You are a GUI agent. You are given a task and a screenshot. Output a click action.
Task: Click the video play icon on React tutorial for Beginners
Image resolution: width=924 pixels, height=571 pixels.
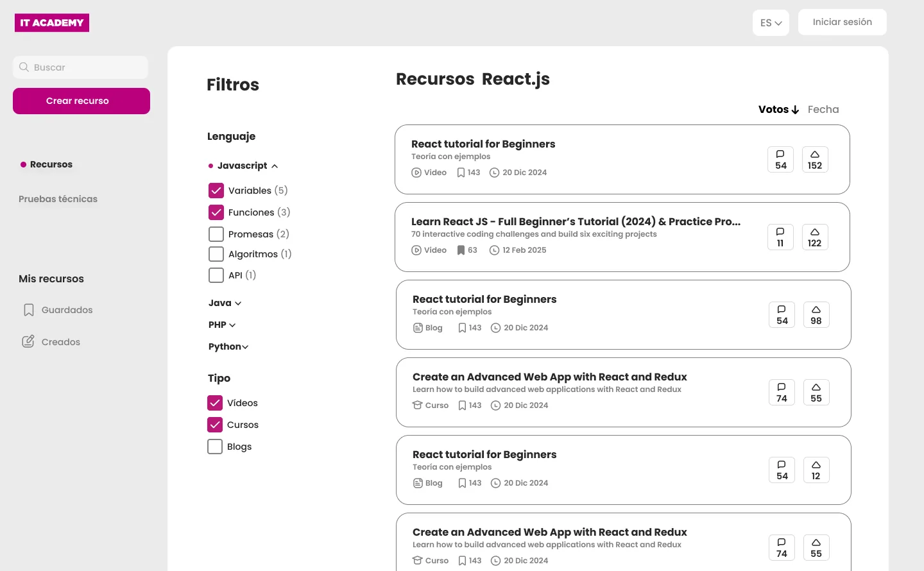[417, 172]
